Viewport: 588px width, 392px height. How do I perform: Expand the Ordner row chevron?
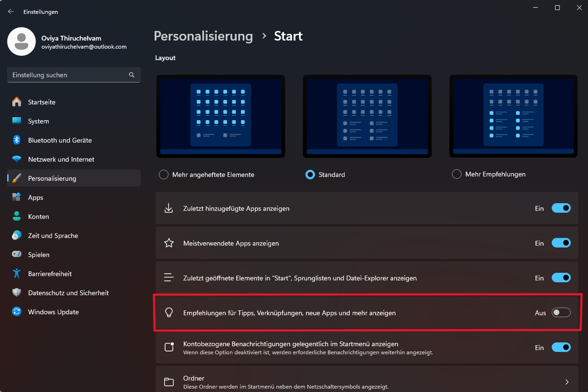coord(567,382)
